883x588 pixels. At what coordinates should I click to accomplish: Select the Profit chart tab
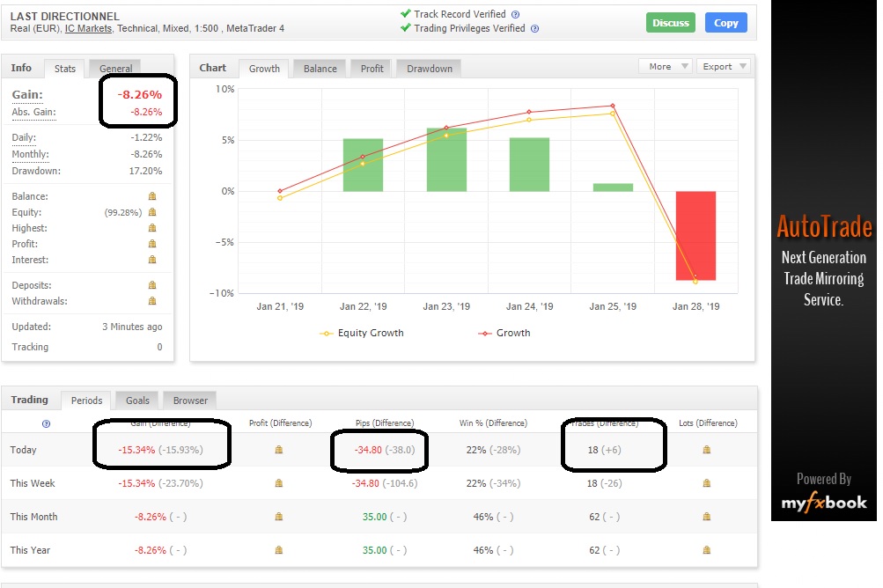[372, 68]
